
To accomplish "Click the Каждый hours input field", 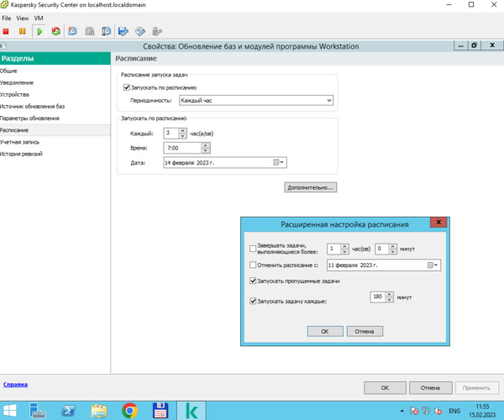I will pos(171,133).
